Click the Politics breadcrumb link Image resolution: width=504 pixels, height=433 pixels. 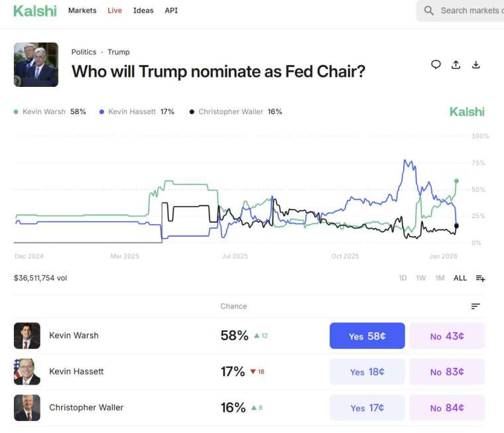click(x=84, y=52)
